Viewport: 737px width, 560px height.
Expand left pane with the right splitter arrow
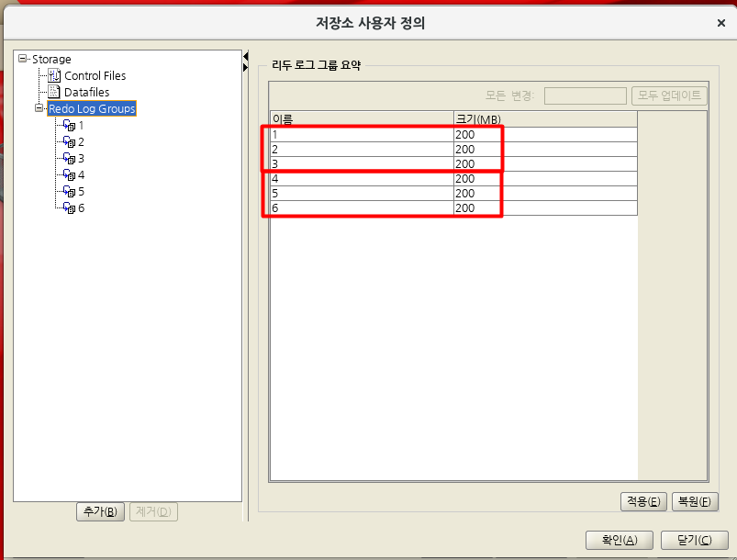(x=245, y=67)
